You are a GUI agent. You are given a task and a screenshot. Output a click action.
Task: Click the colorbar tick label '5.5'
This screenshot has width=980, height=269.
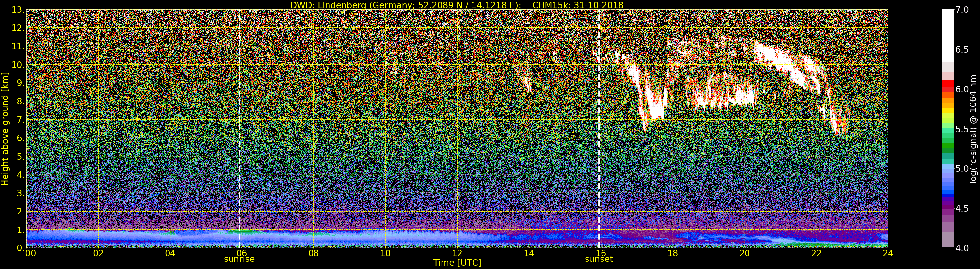(x=962, y=129)
